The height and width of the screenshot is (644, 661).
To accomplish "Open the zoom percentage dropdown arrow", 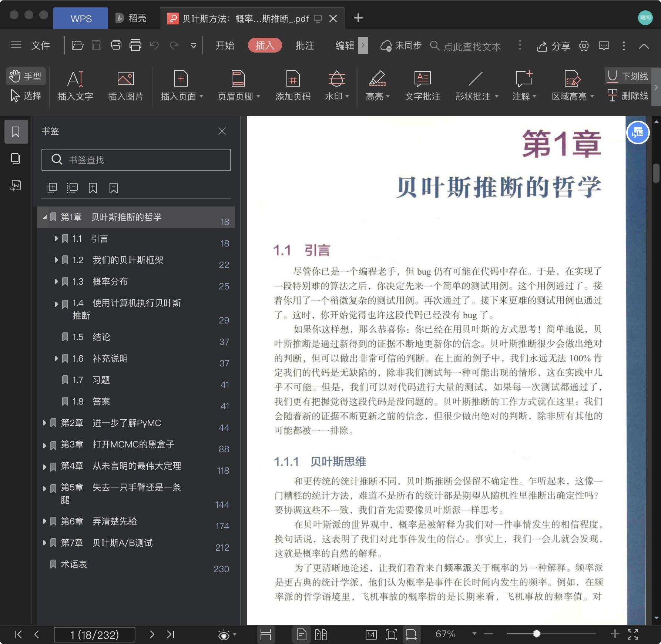I will [474, 634].
